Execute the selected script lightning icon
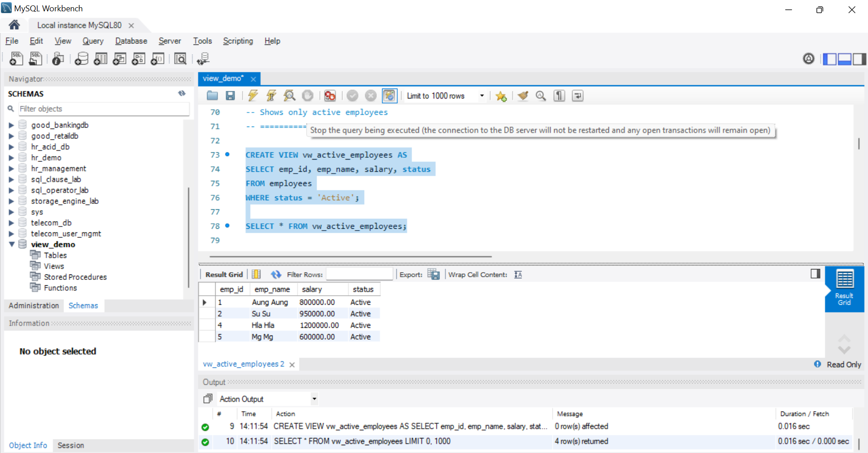This screenshot has width=868, height=453. pyautogui.click(x=253, y=95)
